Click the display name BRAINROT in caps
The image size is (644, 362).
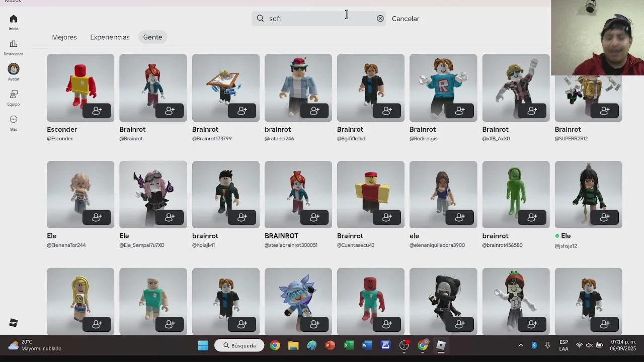(281, 236)
